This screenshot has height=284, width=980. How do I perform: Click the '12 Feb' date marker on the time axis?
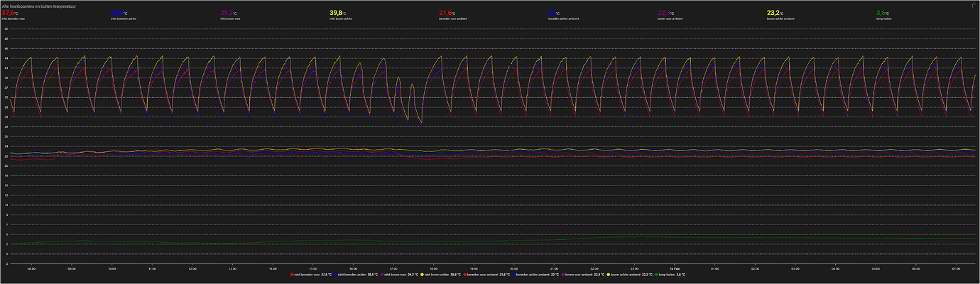click(674, 268)
